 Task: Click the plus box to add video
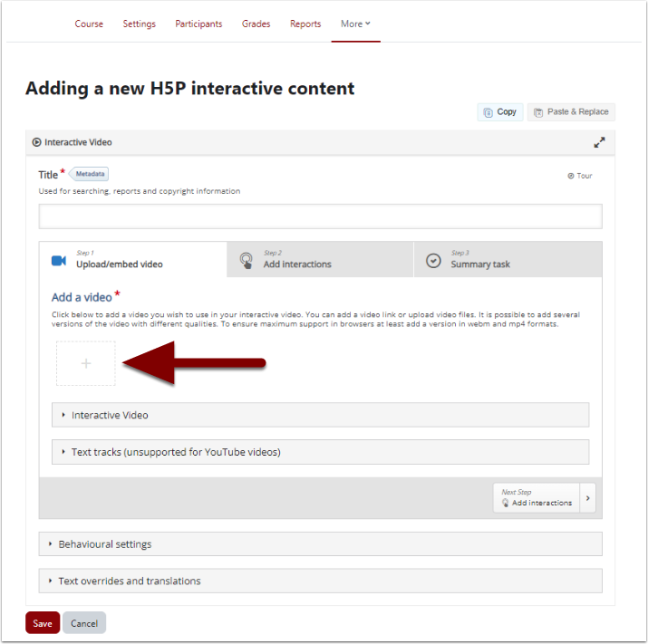(x=86, y=363)
